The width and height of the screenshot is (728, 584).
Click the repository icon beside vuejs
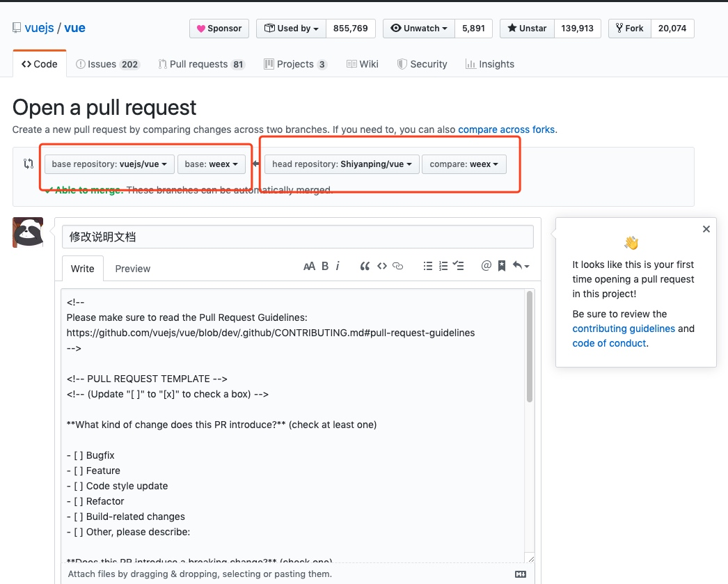click(x=17, y=28)
